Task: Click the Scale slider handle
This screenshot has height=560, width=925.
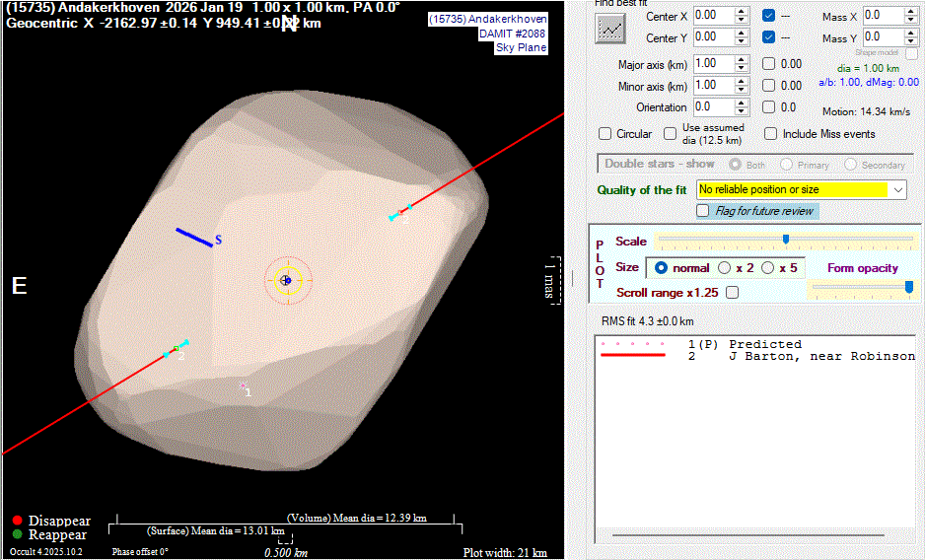Action: (786, 239)
